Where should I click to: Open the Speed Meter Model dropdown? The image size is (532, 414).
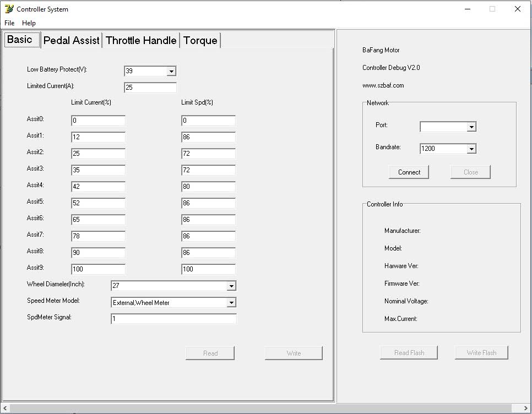(231, 302)
